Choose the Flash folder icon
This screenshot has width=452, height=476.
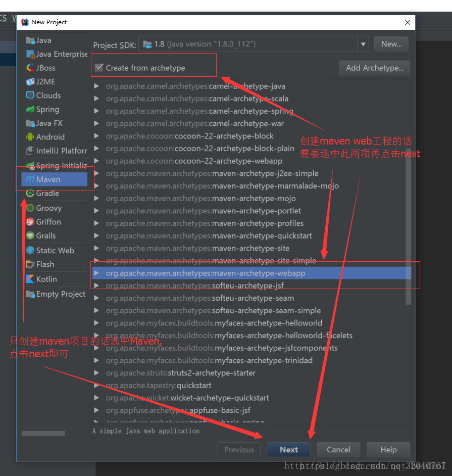30,265
